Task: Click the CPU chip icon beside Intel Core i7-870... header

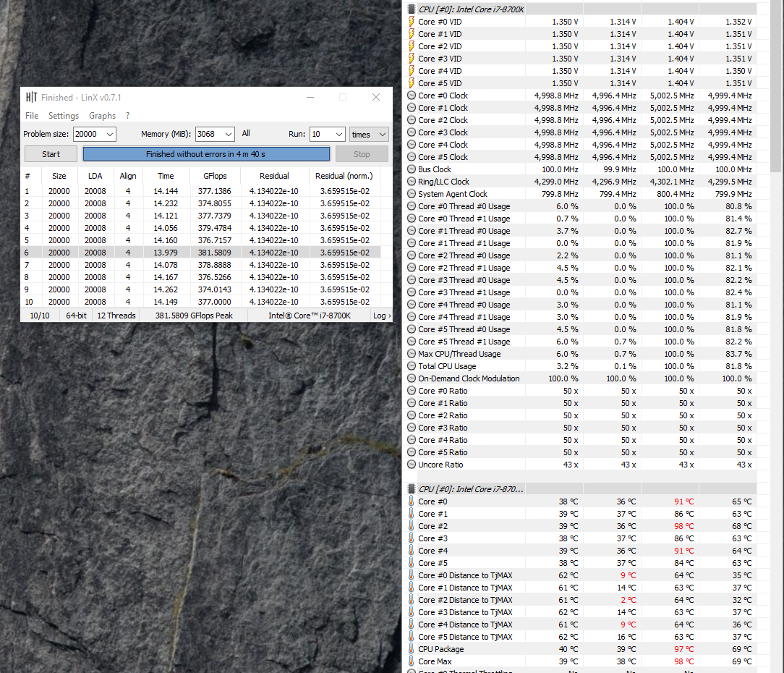Action: pos(412,489)
